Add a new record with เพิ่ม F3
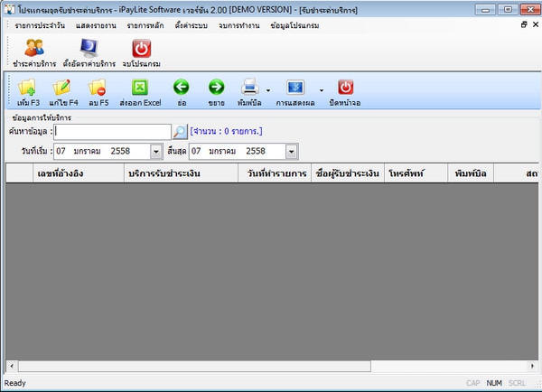Image resolution: width=542 pixels, height=392 pixels. pos(28,92)
